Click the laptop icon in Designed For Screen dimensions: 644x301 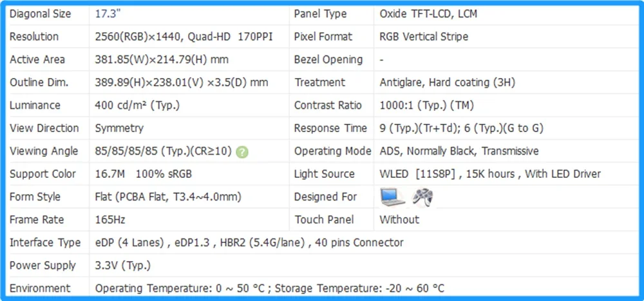[x=391, y=197]
